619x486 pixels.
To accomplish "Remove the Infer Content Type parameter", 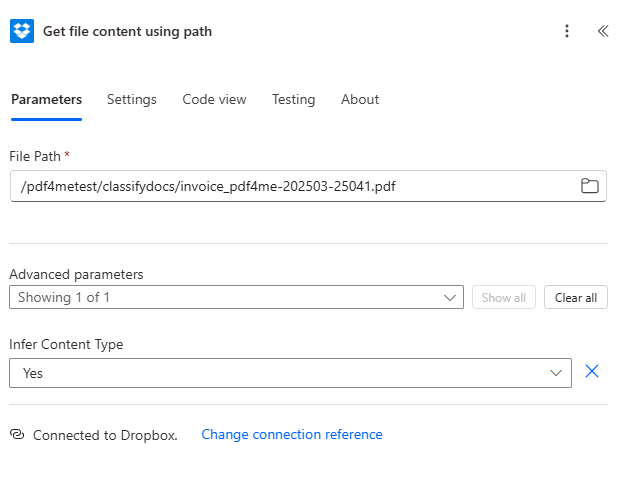I will coord(591,372).
